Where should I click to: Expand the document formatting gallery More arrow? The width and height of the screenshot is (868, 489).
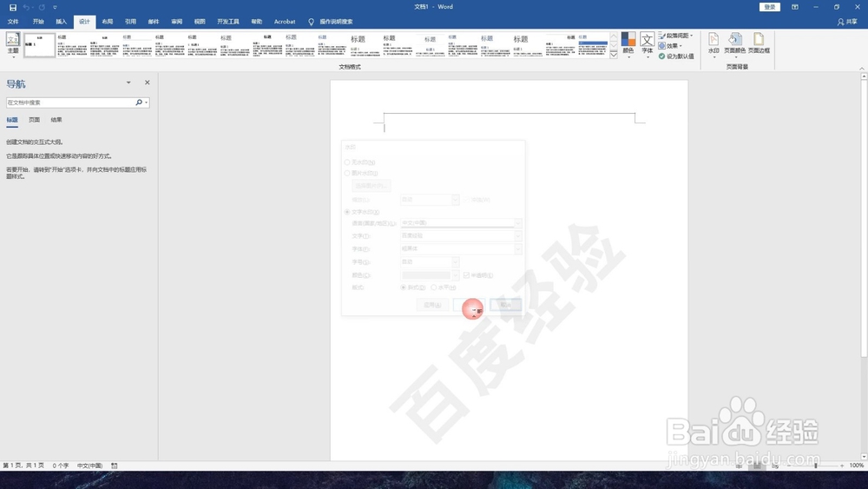click(x=614, y=56)
